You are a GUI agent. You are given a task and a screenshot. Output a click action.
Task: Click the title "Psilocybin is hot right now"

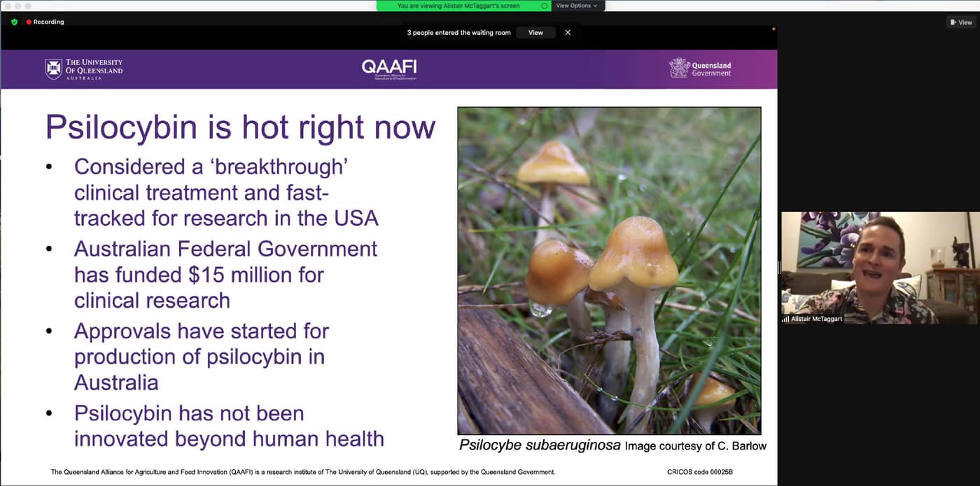[240, 127]
